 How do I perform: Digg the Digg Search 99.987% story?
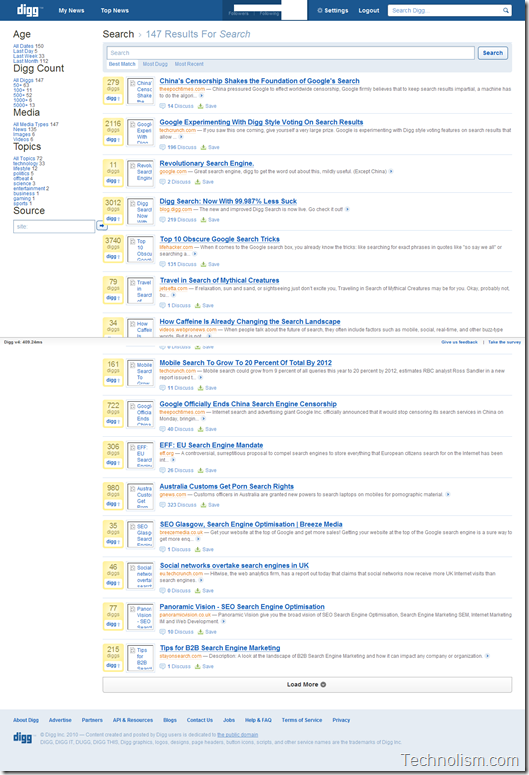tap(113, 218)
